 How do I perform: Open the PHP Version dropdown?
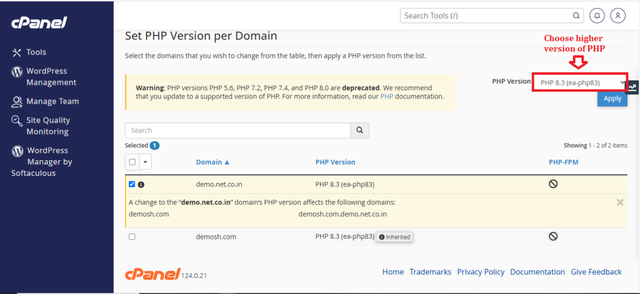point(580,82)
